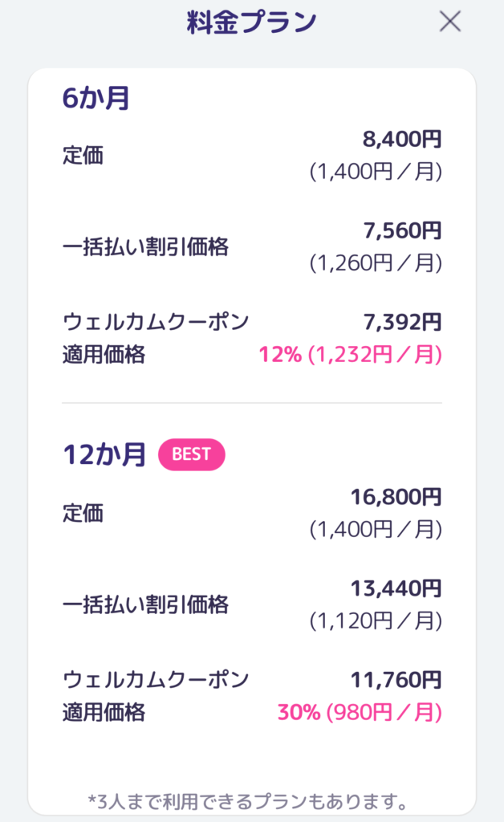Click the (1,260円/月) monthly rate
504x822 pixels.
pos(376,263)
